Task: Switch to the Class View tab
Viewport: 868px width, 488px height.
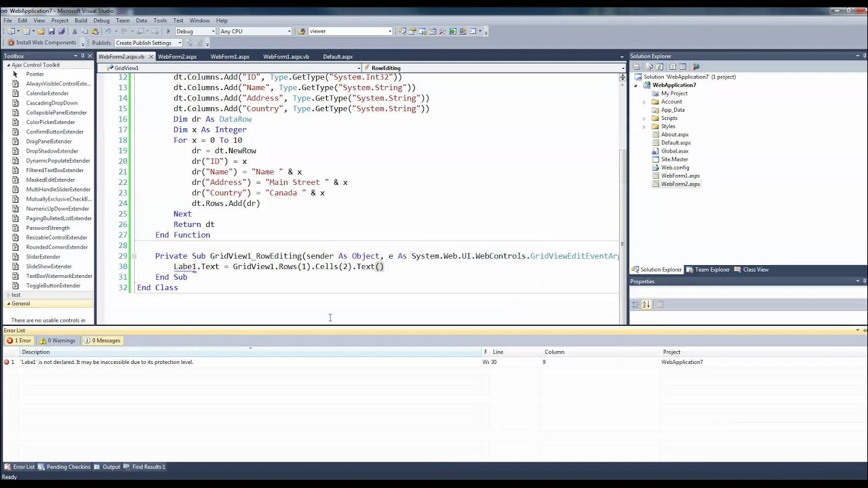Action: click(752, 270)
